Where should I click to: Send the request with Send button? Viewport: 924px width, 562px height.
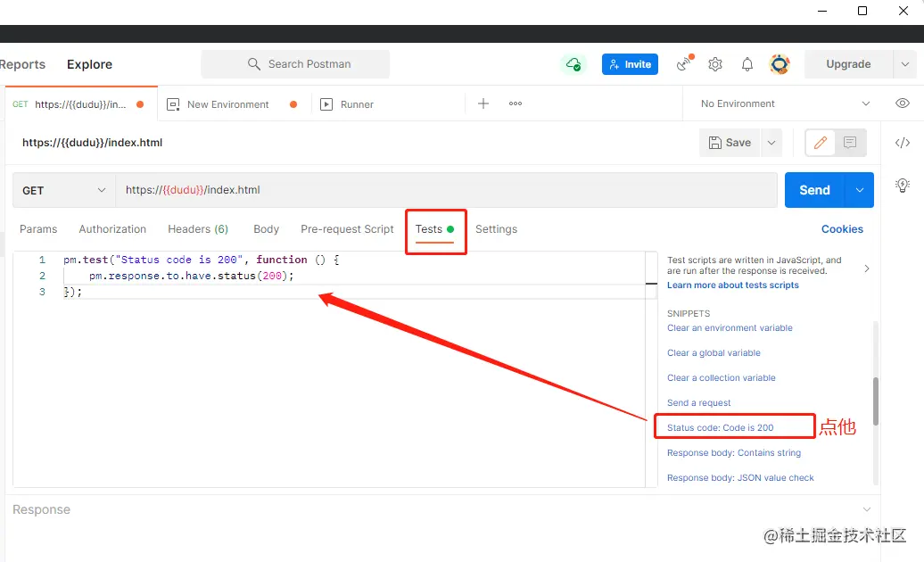(x=815, y=190)
